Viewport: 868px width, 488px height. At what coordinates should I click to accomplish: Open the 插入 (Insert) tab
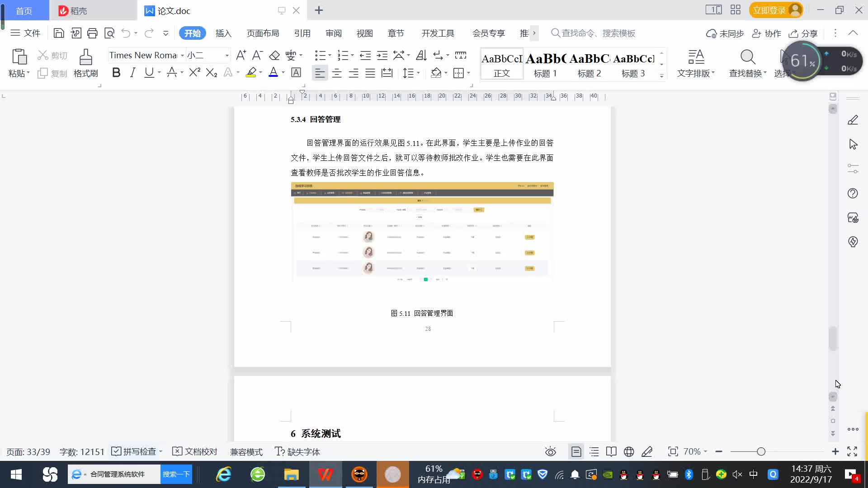tap(223, 33)
